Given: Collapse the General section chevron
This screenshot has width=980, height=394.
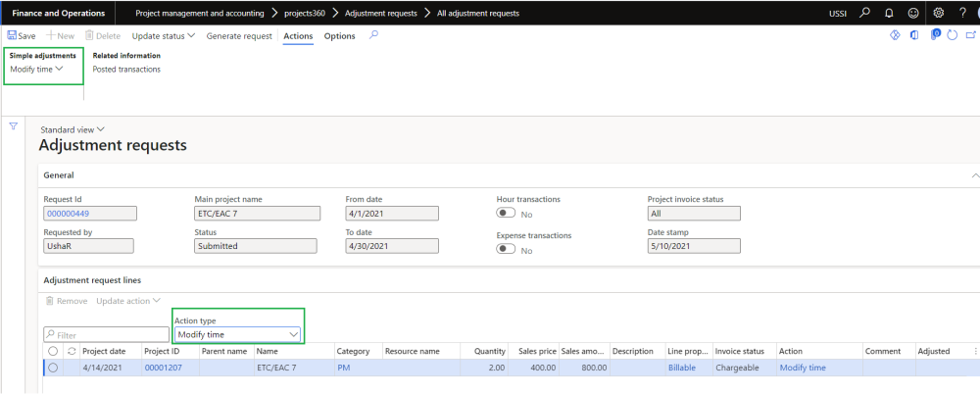Looking at the screenshot, I should coord(974,175).
